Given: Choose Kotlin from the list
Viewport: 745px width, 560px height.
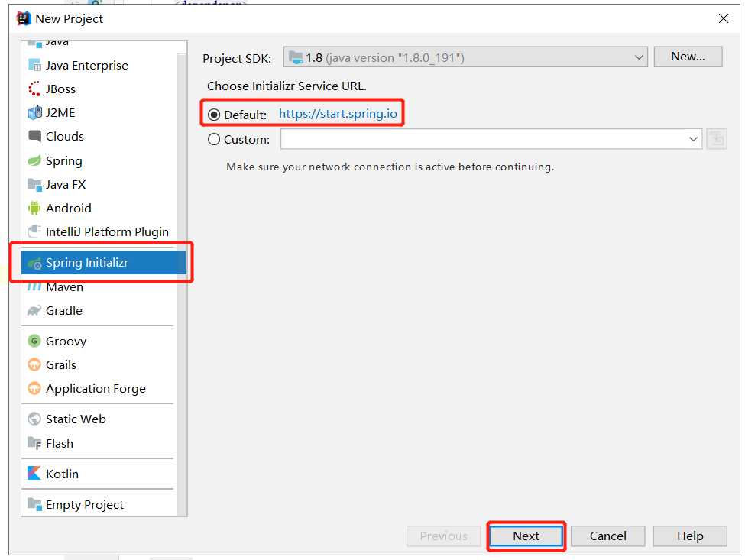Looking at the screenshot, I should pyautogui.click(x=99, y=474).
